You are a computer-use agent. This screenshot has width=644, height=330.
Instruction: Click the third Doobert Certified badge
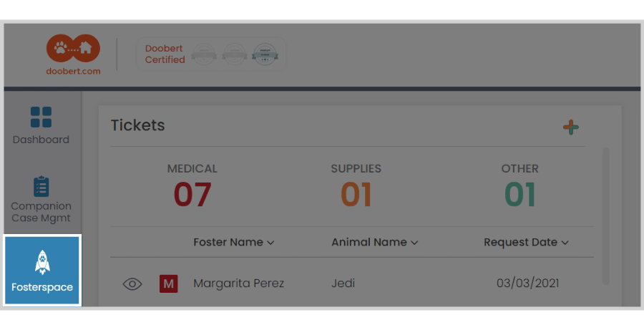coord(265,54)
